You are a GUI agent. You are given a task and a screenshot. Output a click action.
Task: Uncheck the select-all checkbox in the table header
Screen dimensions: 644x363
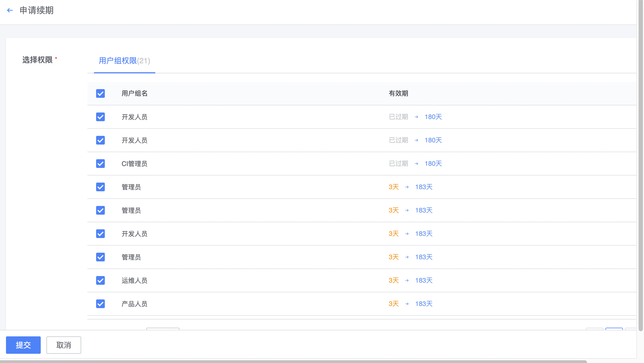point(100,93)
